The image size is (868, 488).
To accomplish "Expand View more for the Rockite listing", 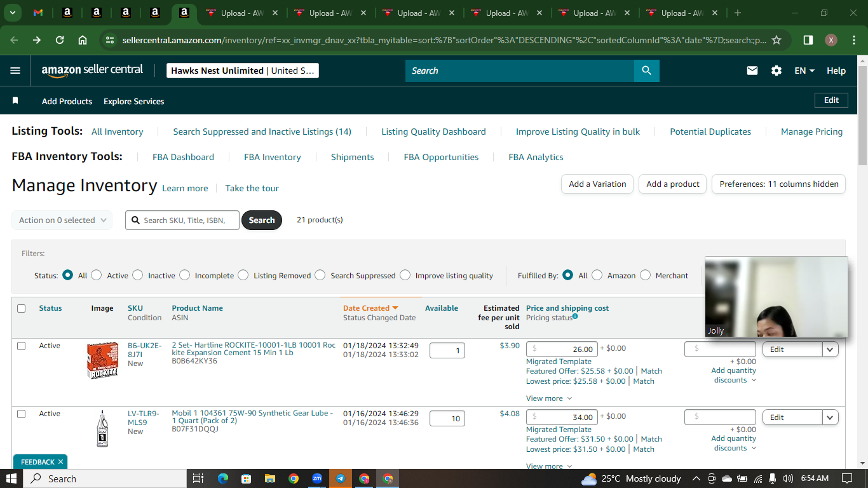I will coord(549,398).
